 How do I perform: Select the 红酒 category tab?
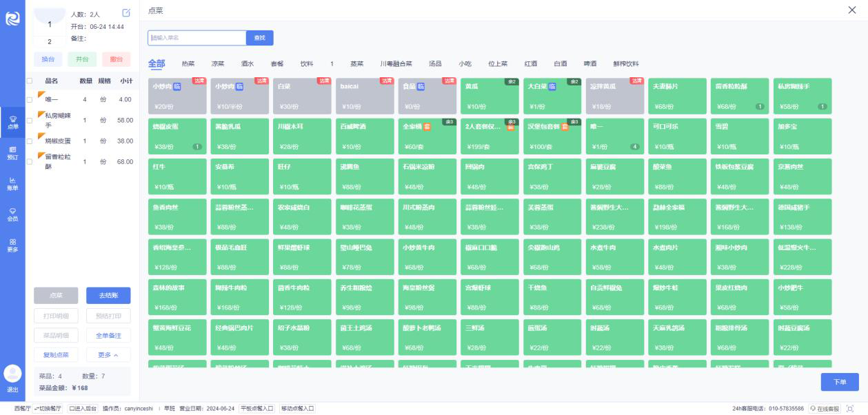531,63
